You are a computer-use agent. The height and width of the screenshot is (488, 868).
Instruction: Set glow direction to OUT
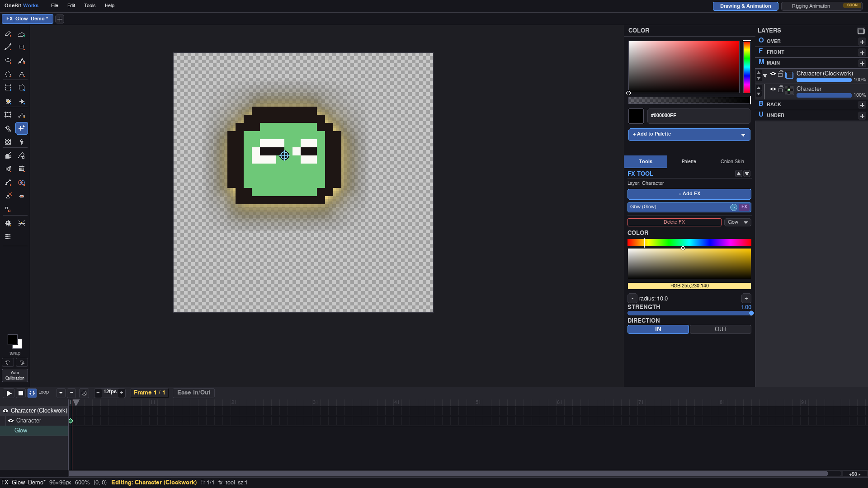coord(721,329)
